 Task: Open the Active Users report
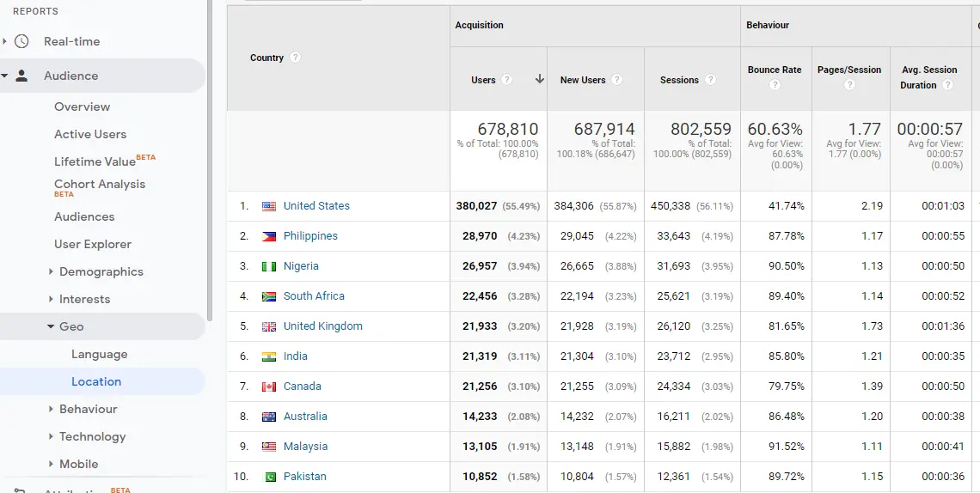90,134
